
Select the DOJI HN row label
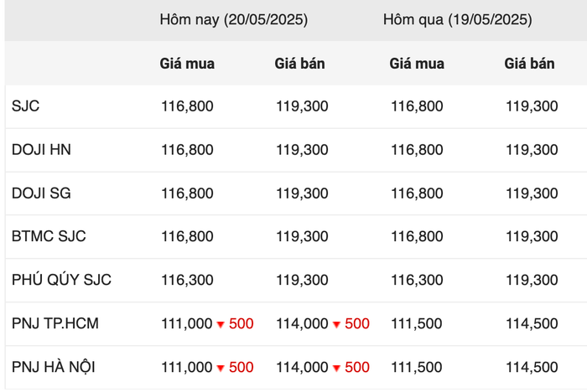41,150
